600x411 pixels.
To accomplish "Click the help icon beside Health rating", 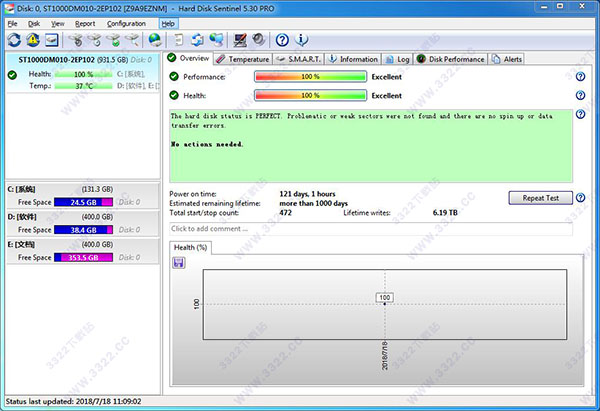I will (580, 95).
